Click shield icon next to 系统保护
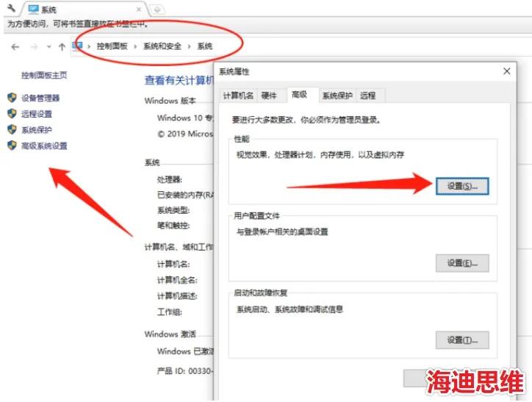 pyautogui.click(x=12, y=129)
